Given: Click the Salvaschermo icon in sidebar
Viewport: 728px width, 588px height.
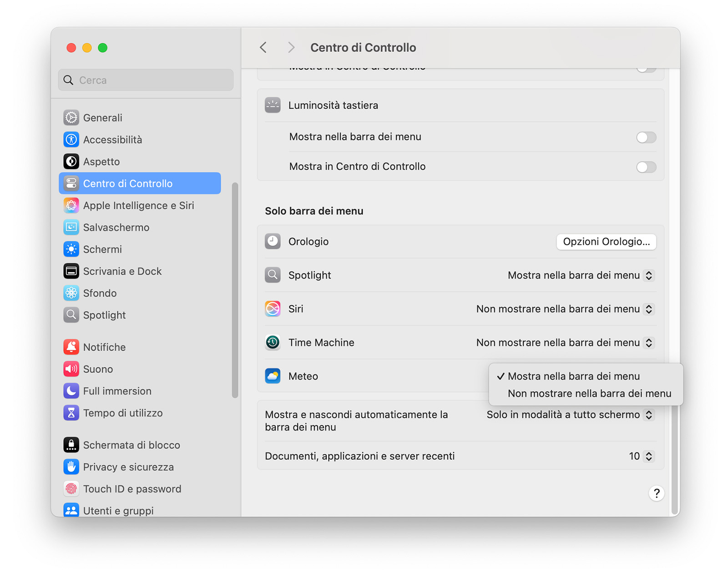Looking at the screenshot, I should [x=71, y=227].
